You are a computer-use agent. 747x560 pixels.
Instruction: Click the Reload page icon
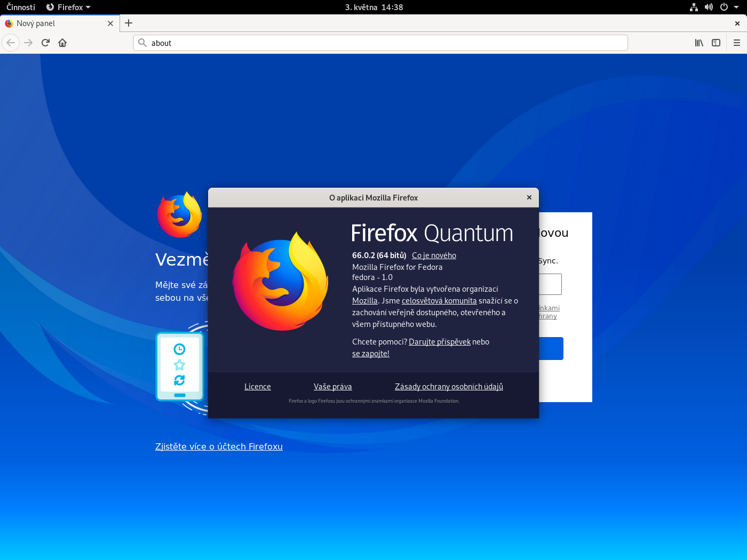[x=45, y=43]
